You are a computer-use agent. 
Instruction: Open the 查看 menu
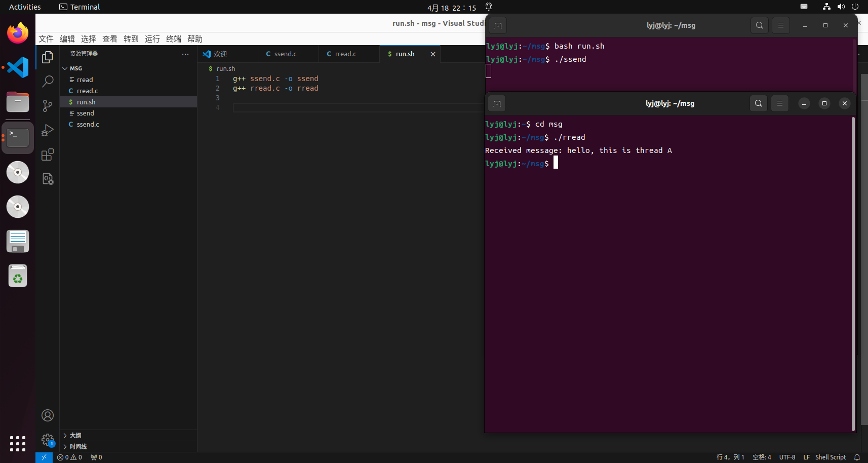pos(110,39)
